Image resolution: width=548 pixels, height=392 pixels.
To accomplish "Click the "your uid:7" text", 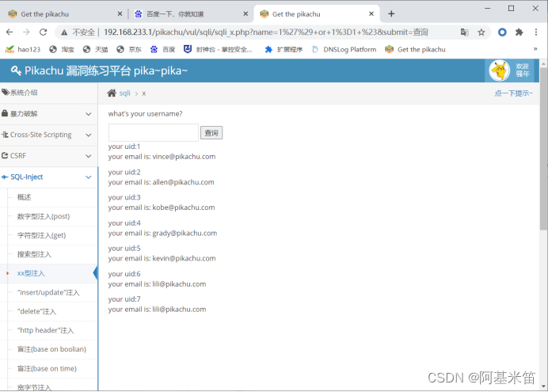I will pos(124,299).
